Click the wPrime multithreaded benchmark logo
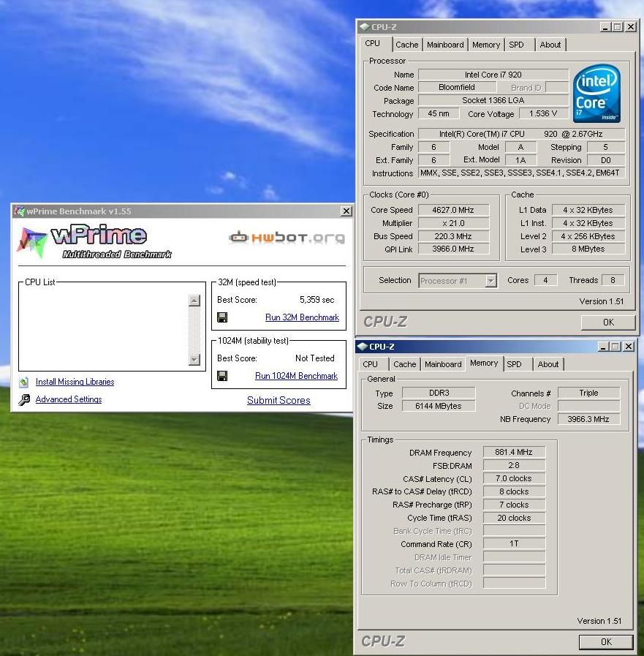This screenshot has height=656, width=644. (94, 242)
